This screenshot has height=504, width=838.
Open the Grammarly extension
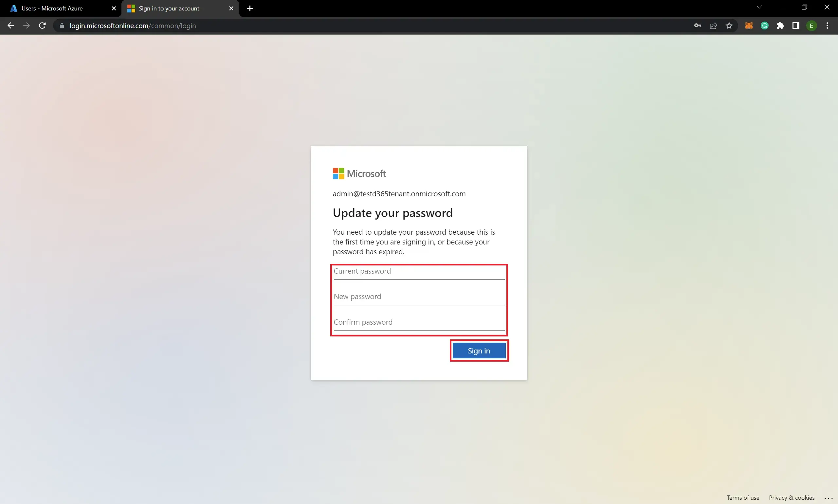pyautogui.click(x=765, y=26)
